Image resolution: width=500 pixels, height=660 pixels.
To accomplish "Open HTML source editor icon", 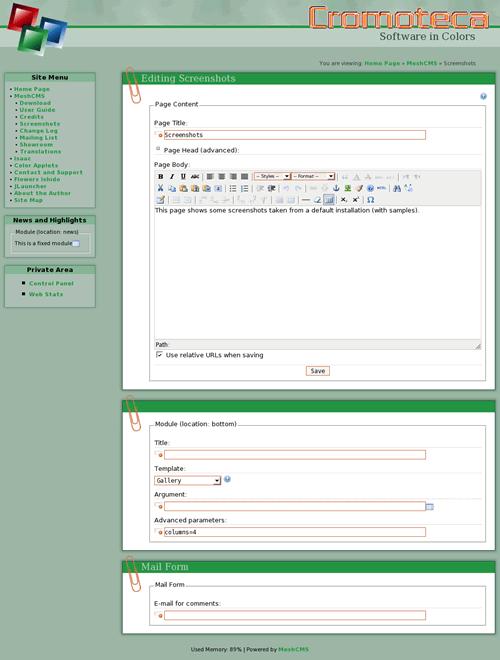I will (381, 188).
